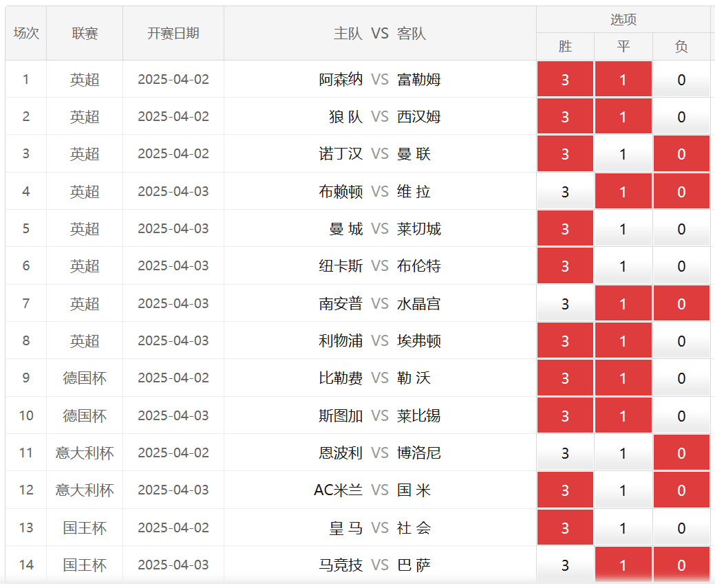Select loss option 0 for 阿森纳 VS 富勒姆
Image resolution: width=715 pixels, height=588 pixels.
pos(681,79)
